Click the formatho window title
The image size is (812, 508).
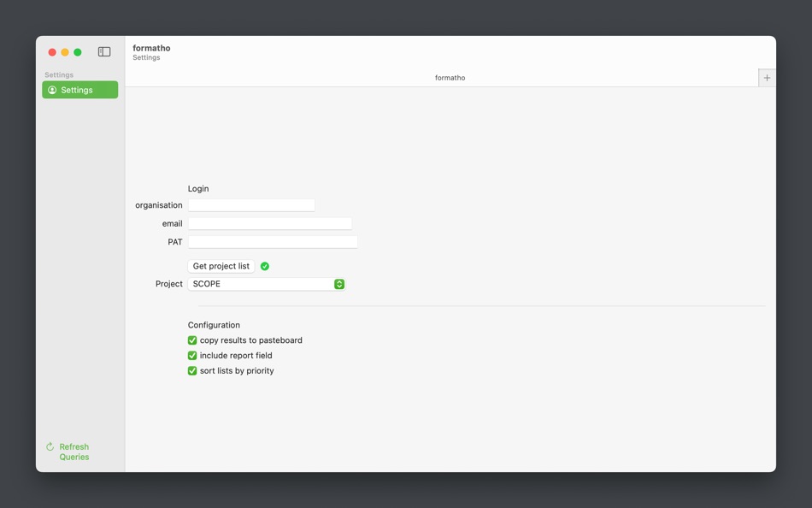[151, 48]
